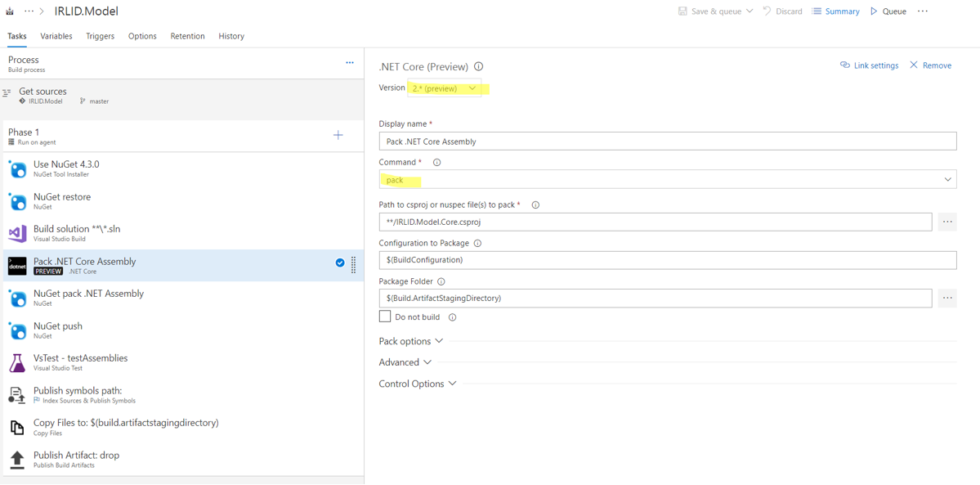Click the flask icon for VsTest task
This screenshot has height=485, width=980.
click(17, 363)
